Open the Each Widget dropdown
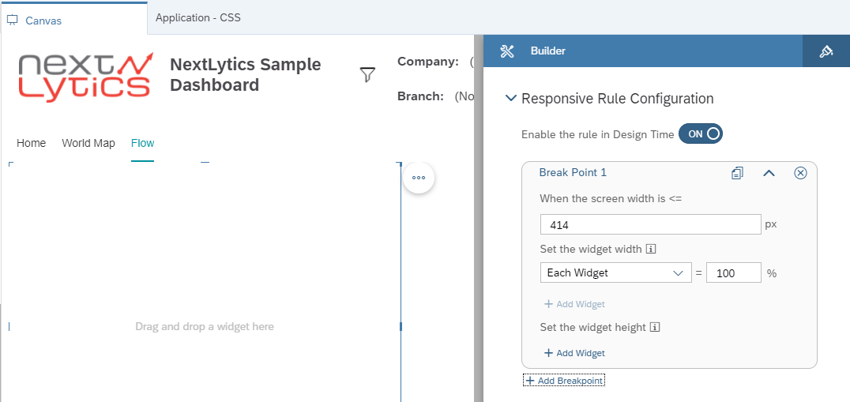The width and height of the screenshot is (850, 402). click(616, 273)
